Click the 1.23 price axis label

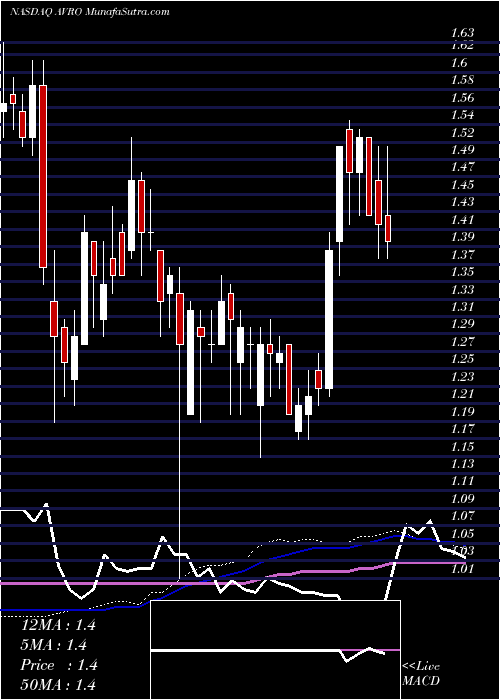[462, 376]
